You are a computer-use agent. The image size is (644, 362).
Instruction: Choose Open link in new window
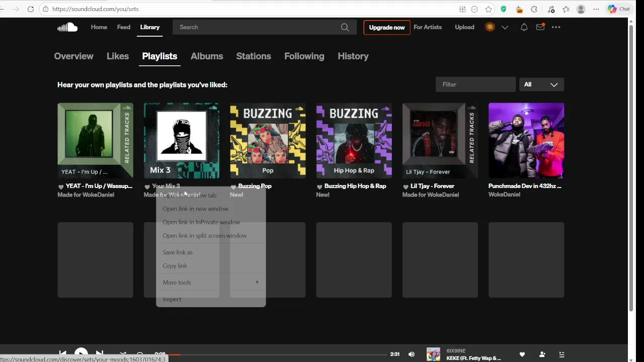211,209
